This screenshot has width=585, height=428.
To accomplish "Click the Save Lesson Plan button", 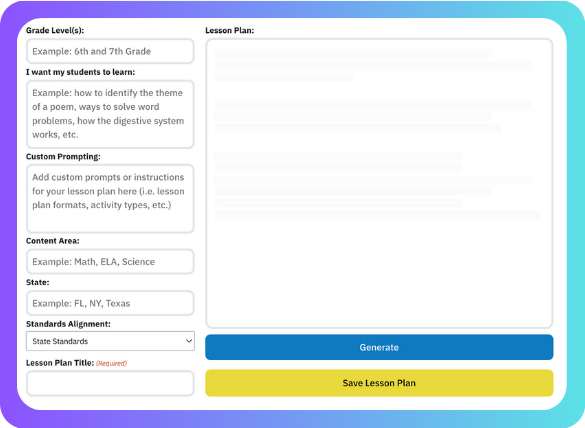I will [379, 383].
